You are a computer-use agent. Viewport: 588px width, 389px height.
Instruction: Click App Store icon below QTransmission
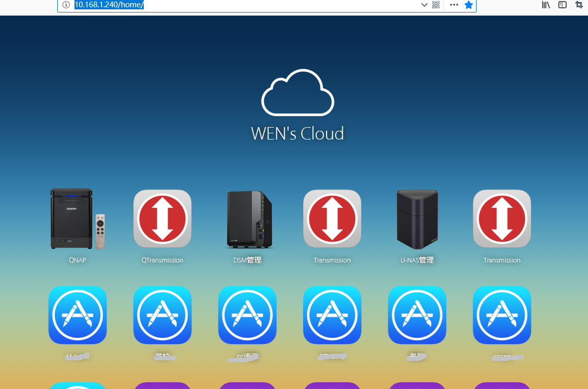click(x=162, y=315)
